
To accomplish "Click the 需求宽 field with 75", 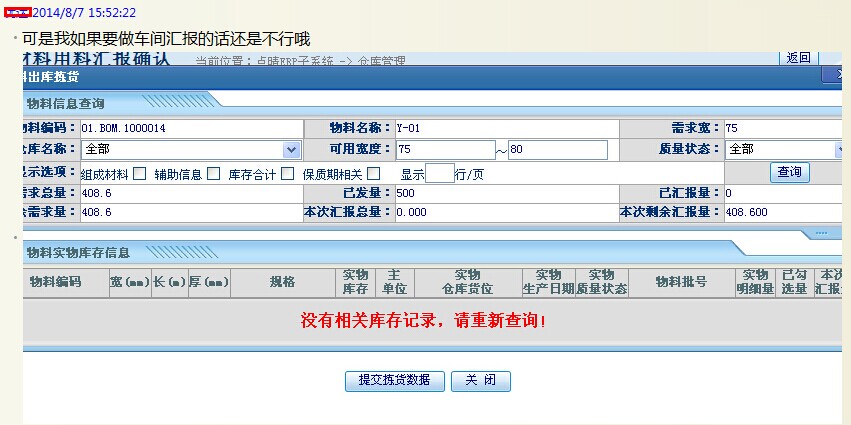I will (783, 129).
